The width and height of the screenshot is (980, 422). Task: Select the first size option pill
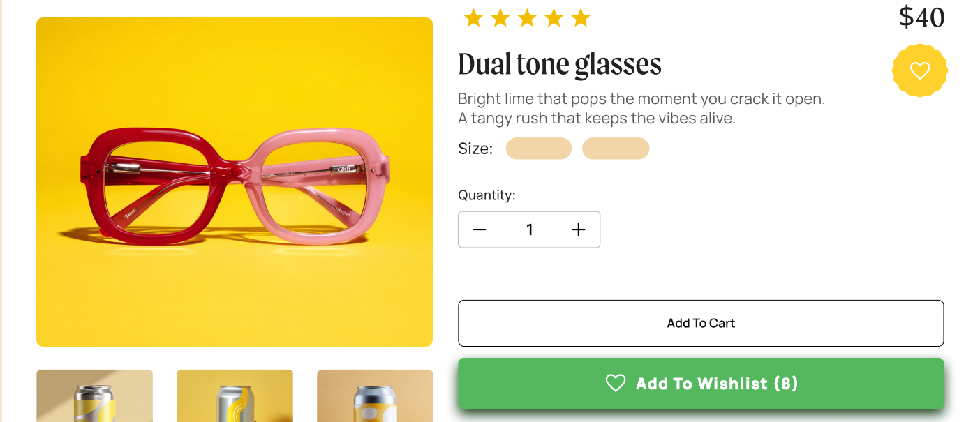coord(539,149)
